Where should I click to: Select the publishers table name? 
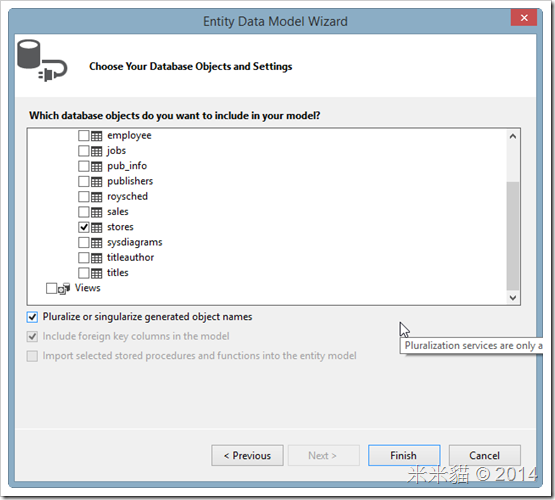tap(130, 181)
